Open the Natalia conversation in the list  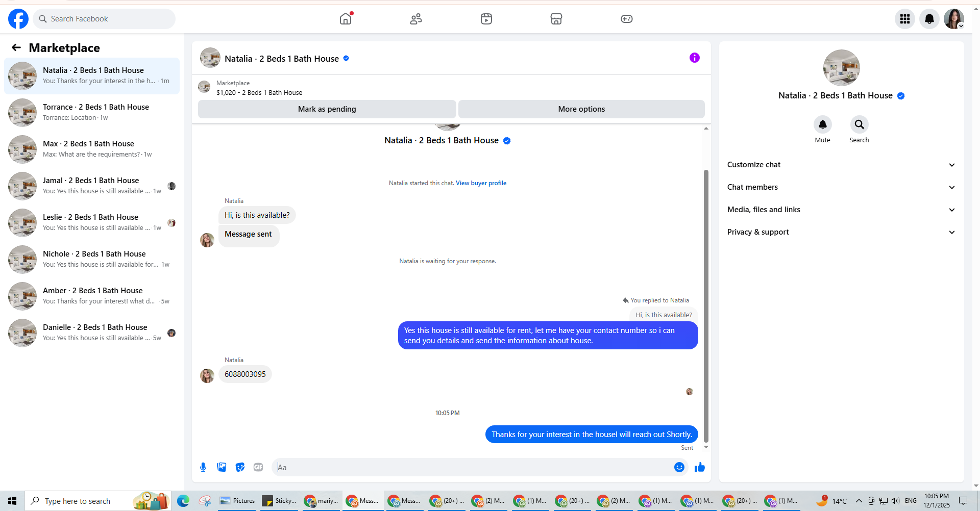point(92,76)
